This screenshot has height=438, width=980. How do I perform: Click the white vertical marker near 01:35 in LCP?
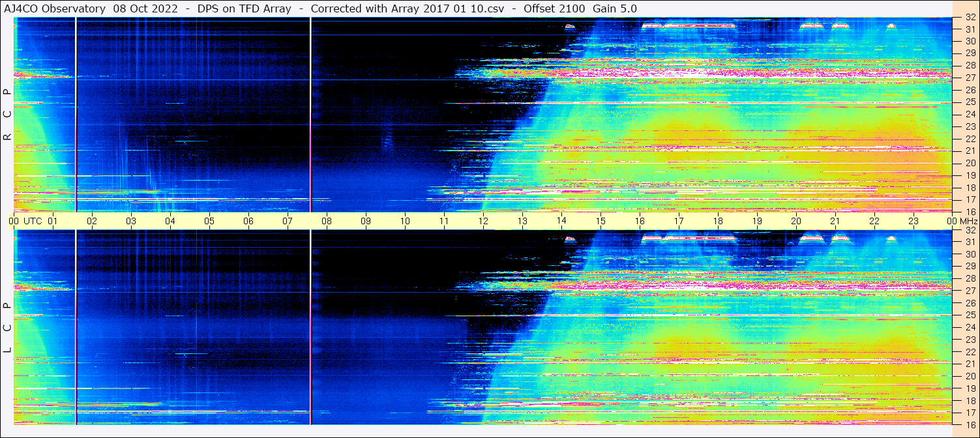tap(76, 327)
